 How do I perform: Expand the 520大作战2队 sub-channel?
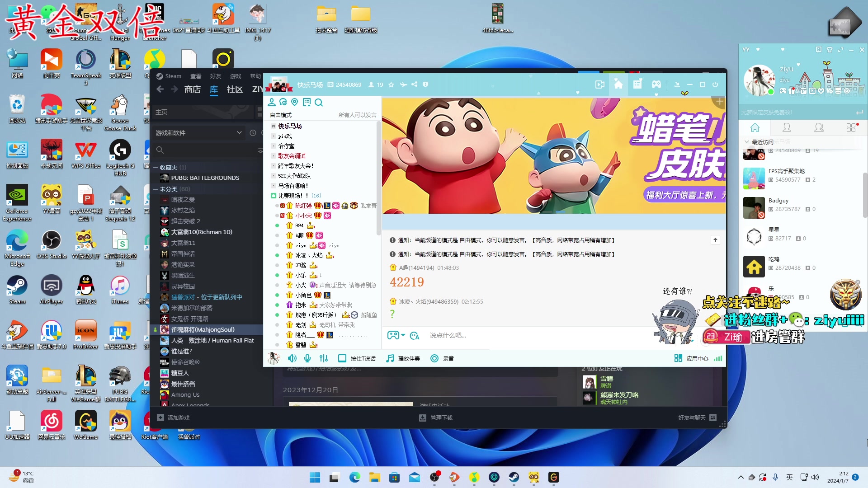(x=273, y=176)
